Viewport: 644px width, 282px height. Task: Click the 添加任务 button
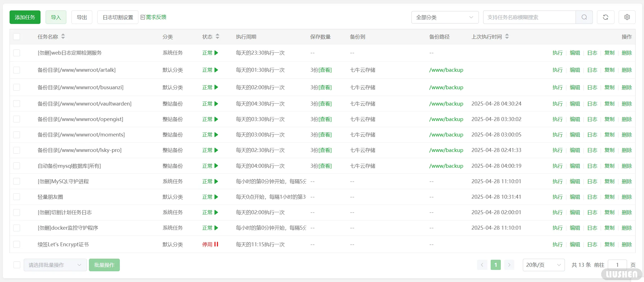[25, 17]
